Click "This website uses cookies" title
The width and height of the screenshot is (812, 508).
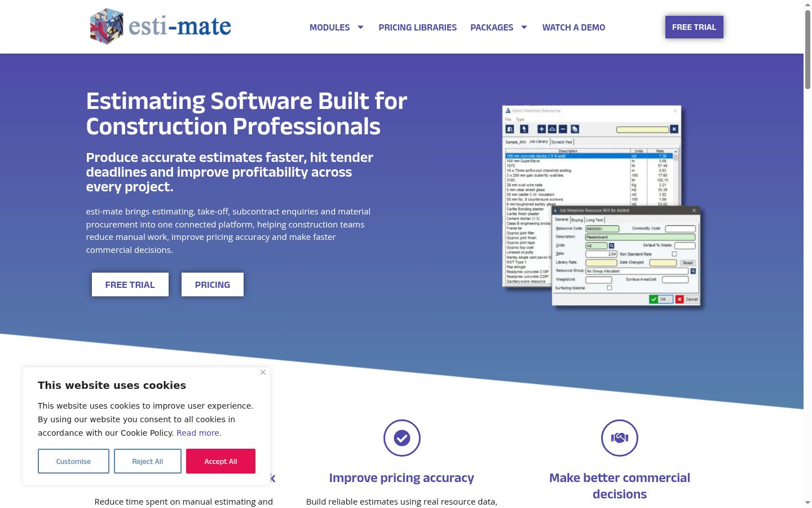pyautogui.click(x=112, y=386)
